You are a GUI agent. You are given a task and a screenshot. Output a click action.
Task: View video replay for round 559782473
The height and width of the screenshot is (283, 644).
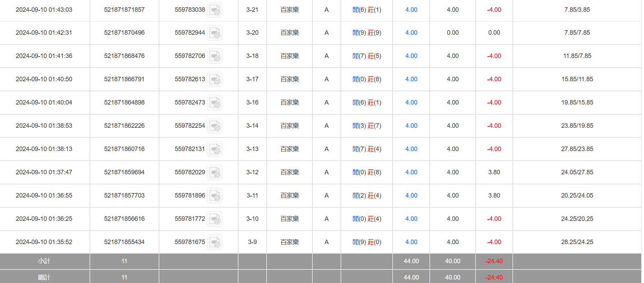pyautogui.click(x=215, y=103)
